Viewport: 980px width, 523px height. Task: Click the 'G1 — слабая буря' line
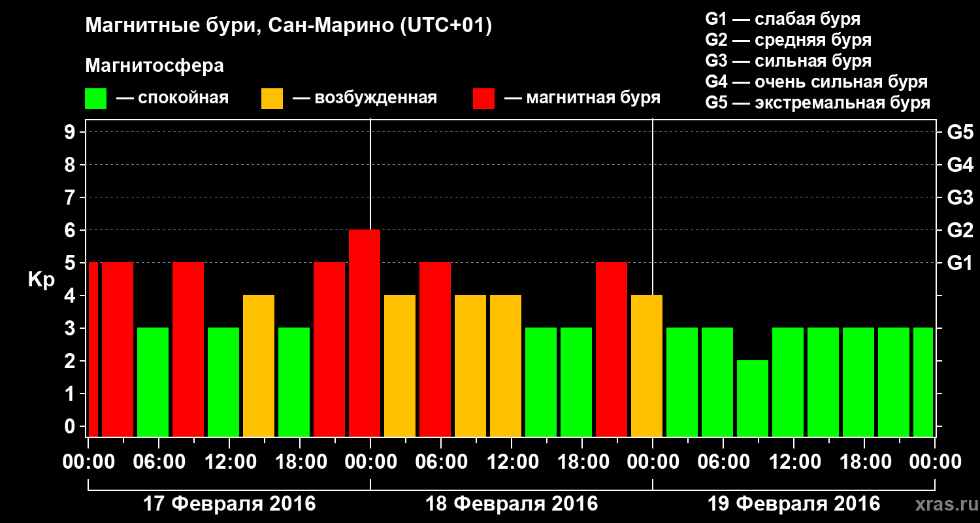click(783, 19)
